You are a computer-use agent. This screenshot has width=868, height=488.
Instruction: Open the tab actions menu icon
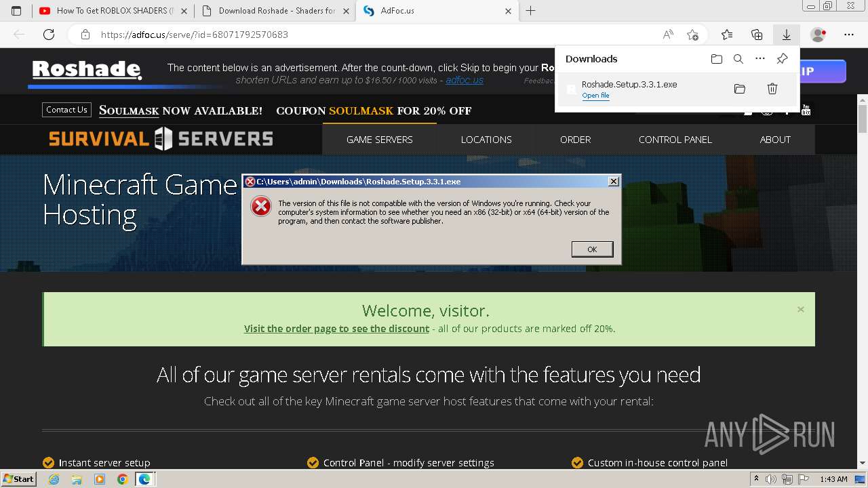coord(16,11)
